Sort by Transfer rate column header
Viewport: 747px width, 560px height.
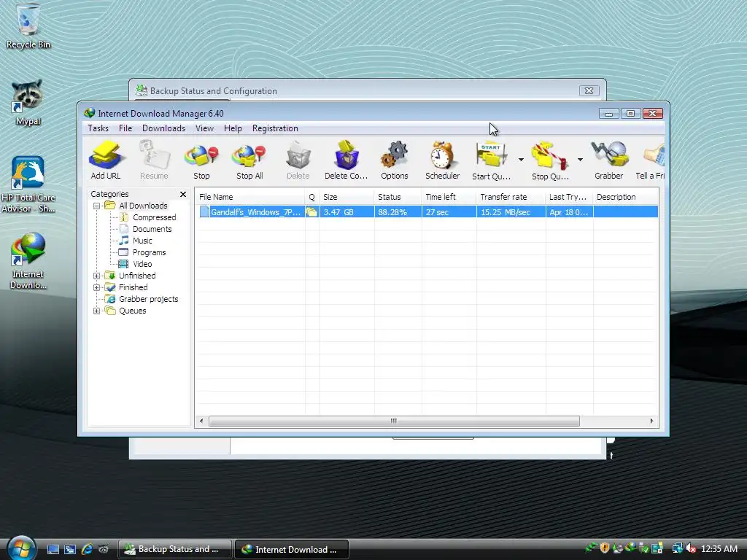click(511, 197)
